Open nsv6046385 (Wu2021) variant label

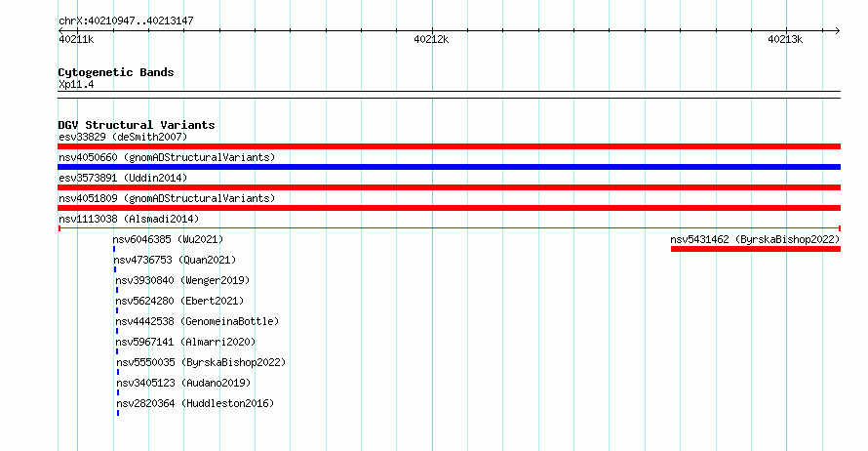click(x=168, y=239)
